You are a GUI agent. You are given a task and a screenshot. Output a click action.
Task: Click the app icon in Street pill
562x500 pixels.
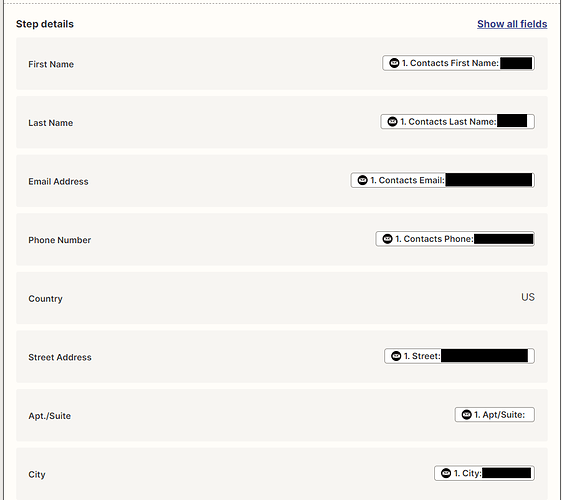coord(396,356)
